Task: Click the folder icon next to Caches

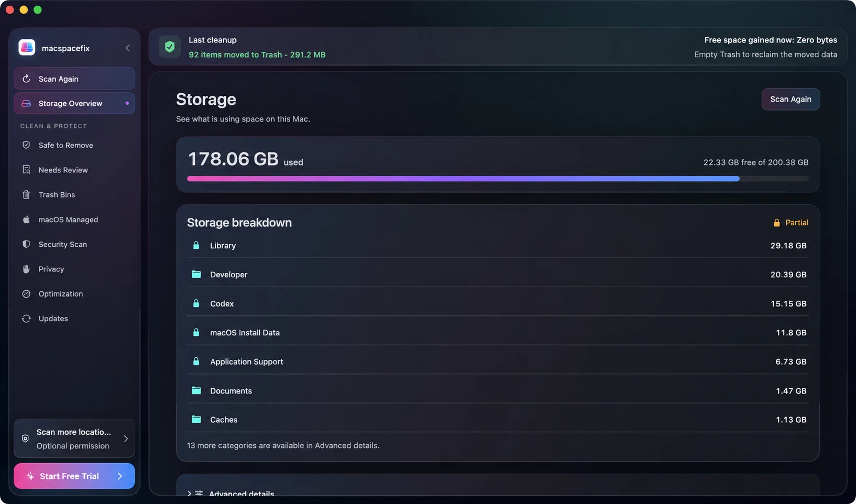Action: 196,419
